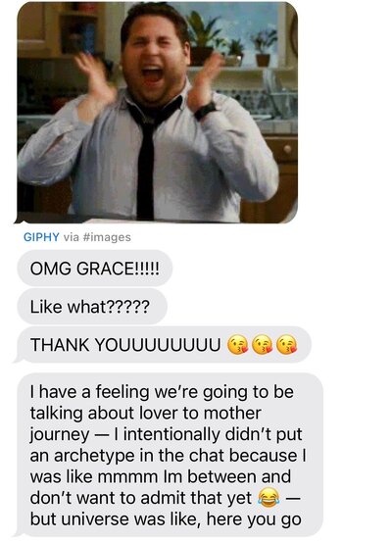Tap the excited man GIF thumbnail
Screen dimensions: 392x542
click(x=157, y=113)
